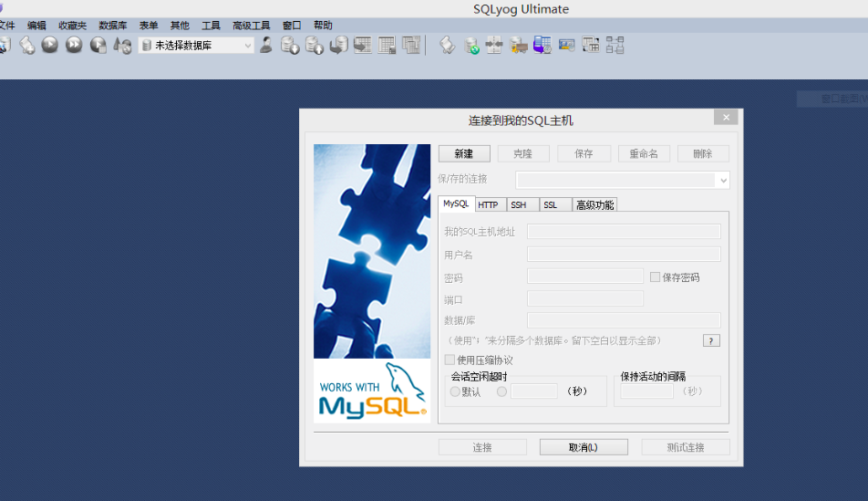The width and height of the screenshot is (868, 501).
Task: Click the database with green refresh icon
Action: click(x=471, y=45)
